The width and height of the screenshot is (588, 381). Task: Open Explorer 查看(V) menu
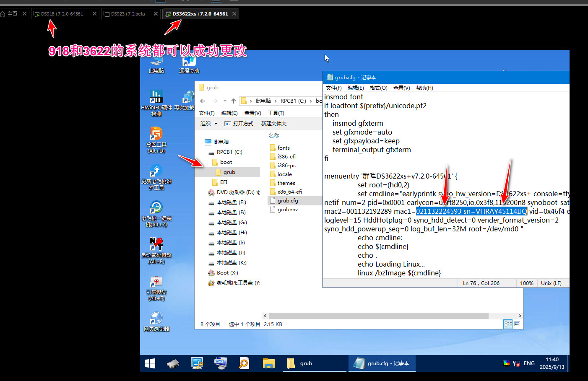tap(253, 113)
